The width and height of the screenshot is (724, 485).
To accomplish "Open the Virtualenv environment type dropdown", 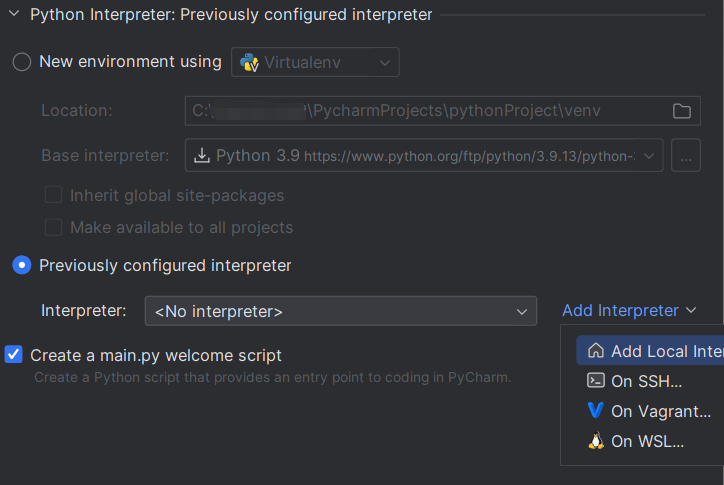I will (x=315, y=62).
